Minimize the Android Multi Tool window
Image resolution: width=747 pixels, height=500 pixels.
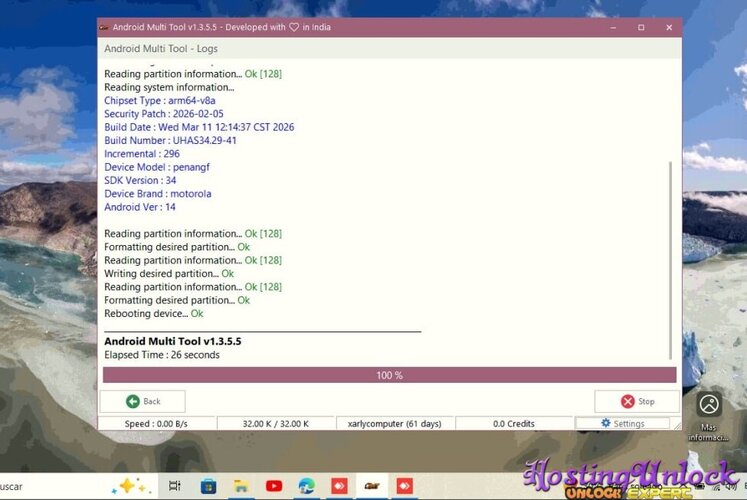[613, 28]
